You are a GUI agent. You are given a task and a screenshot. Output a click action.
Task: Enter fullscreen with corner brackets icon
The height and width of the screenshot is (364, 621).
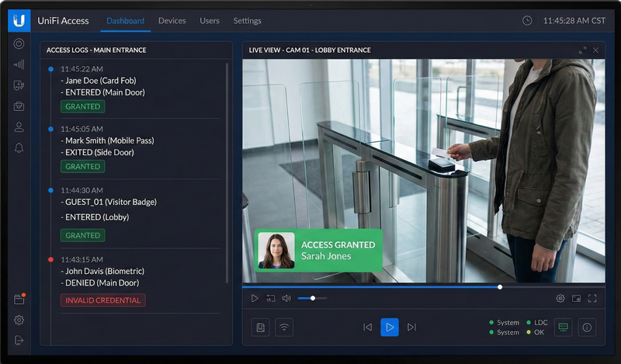click(592, 298)
